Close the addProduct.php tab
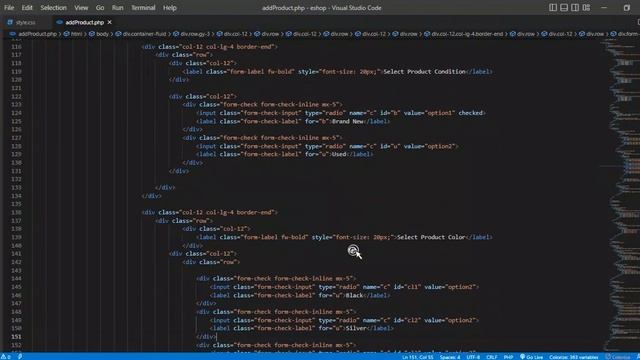 coord(109,22)
